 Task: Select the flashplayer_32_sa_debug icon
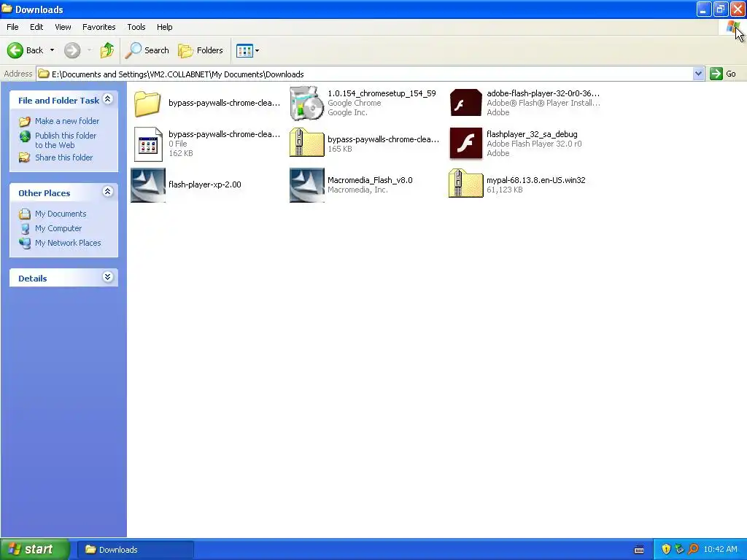point(465,144)
